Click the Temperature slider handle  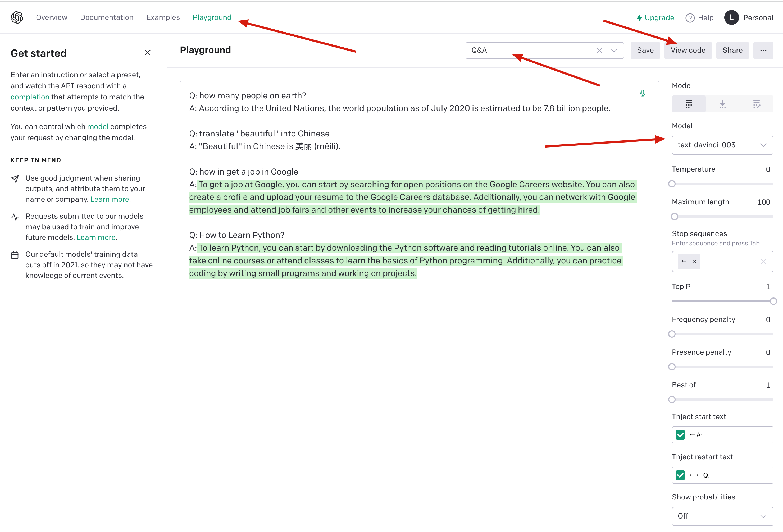pos(672,184)
